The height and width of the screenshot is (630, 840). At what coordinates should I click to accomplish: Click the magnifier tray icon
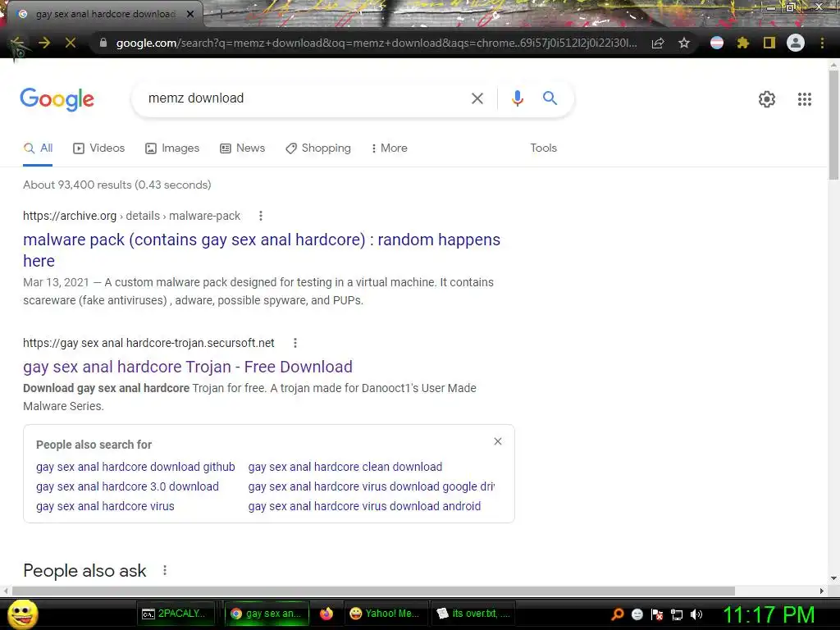point(618,614)
